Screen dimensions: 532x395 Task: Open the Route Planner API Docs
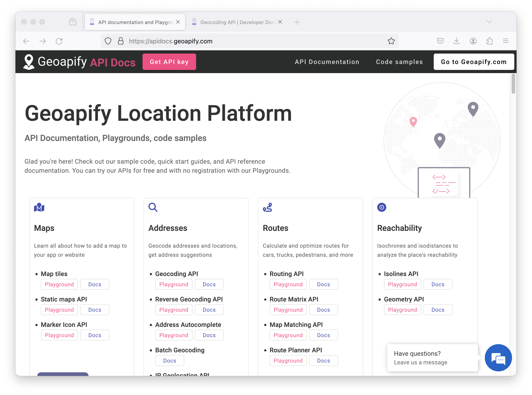(x=324, y=361)
